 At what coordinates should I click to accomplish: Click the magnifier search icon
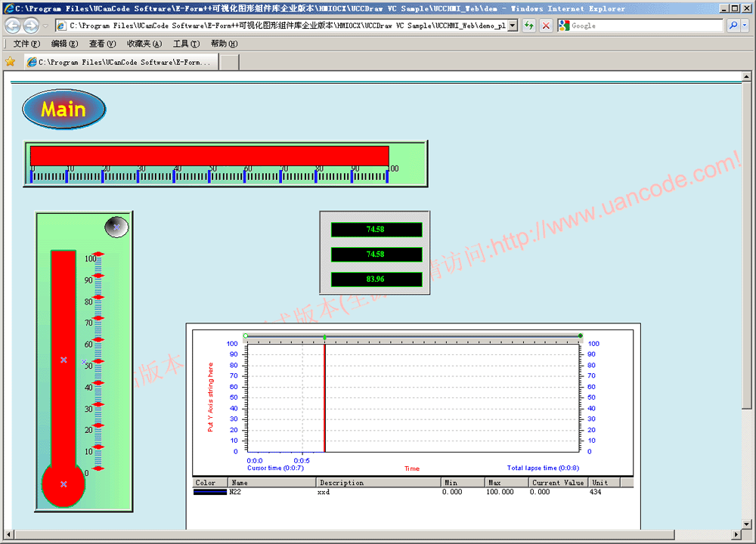click(733, 25)
